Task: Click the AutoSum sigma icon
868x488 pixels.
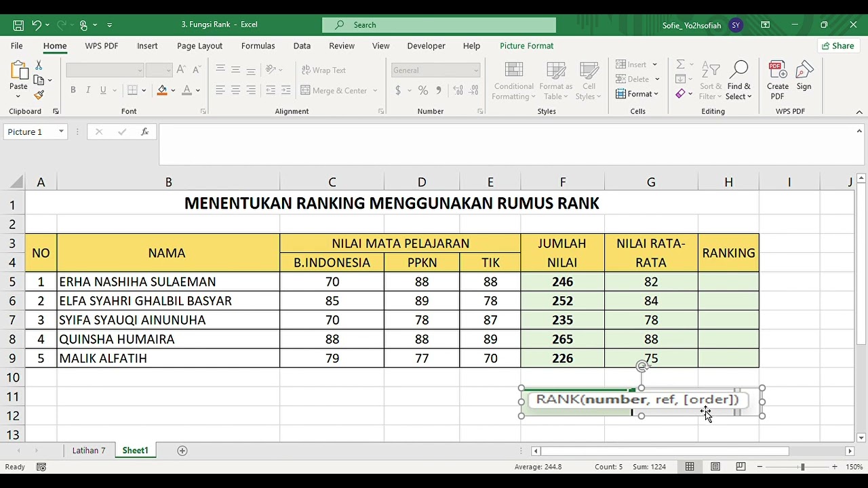Action: [681, 64]
